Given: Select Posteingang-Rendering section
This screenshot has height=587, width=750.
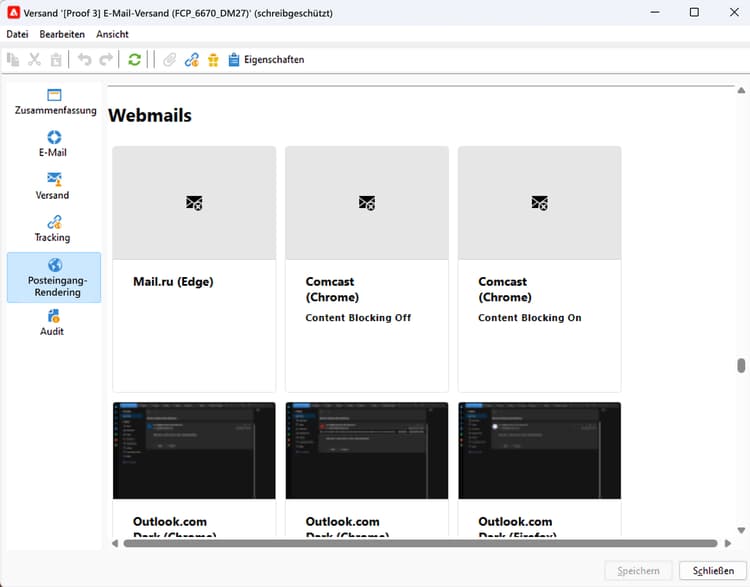Looking at the screenshot, I should pos(54,277).
